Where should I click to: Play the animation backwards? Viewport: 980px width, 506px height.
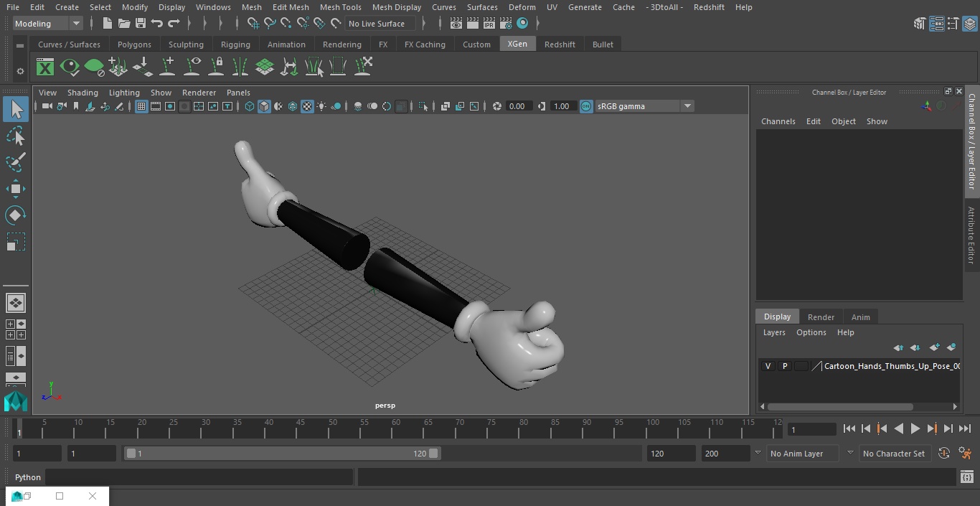pos(898,428)
